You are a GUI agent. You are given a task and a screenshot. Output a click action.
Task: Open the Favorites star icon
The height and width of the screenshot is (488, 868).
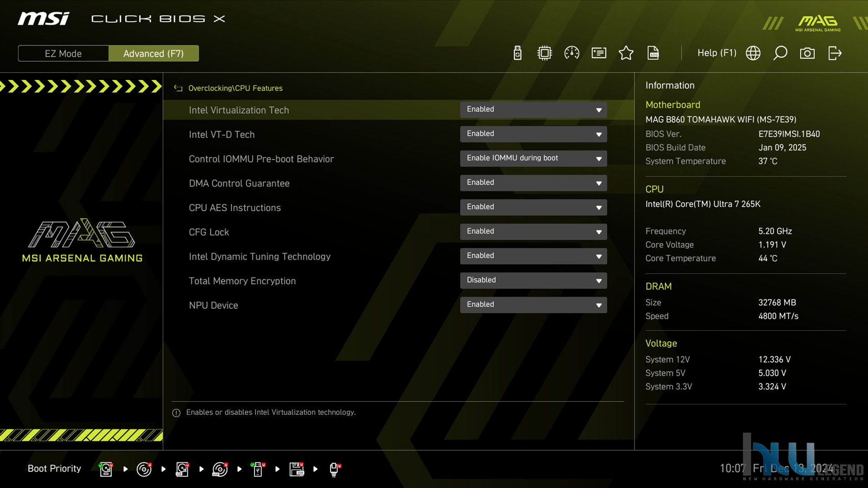pyautogui.click(x=626, y=53)
